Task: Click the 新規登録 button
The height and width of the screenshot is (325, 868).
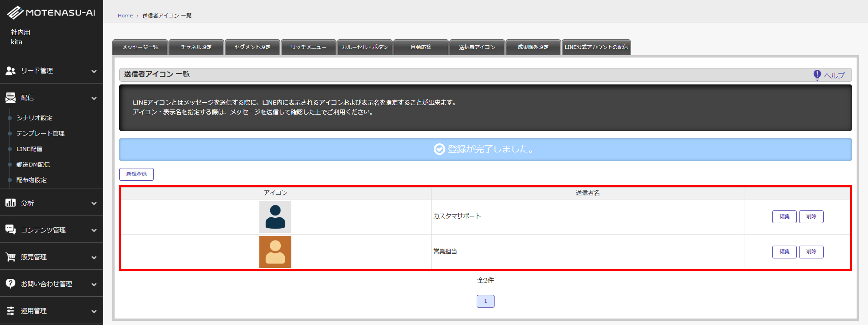Action: [x=137, y=174]
